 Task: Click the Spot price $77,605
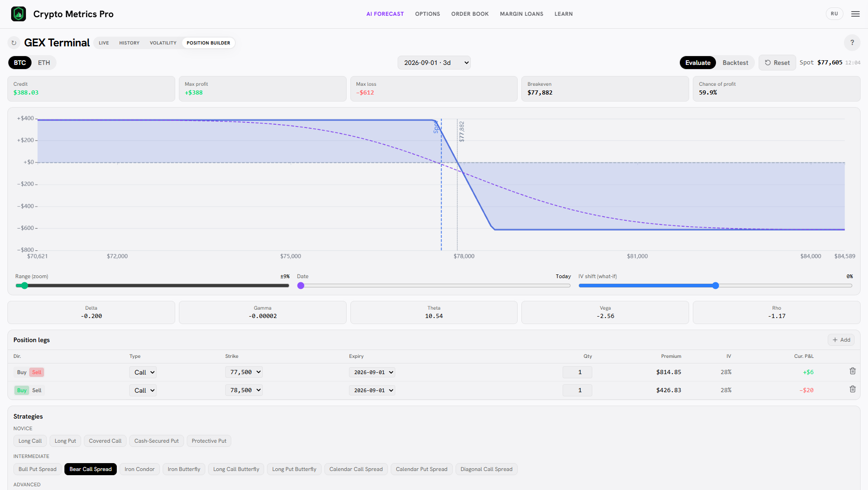click(830, 63)
